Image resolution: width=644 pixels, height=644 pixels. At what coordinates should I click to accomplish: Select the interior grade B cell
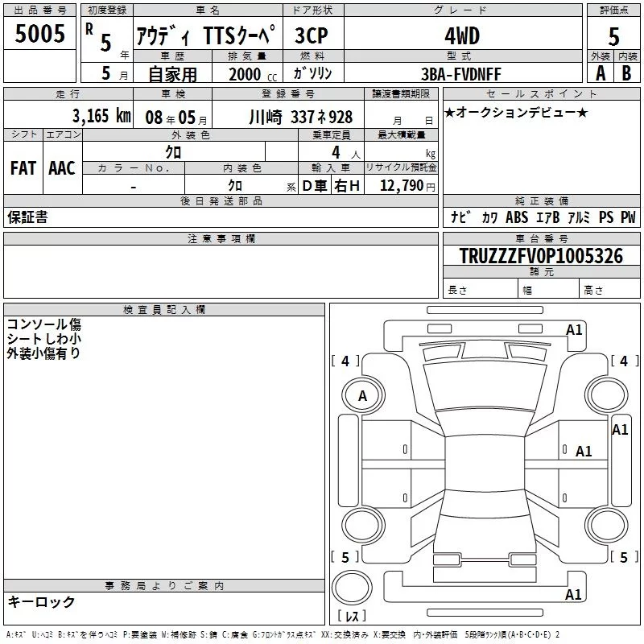pos(626,72)
